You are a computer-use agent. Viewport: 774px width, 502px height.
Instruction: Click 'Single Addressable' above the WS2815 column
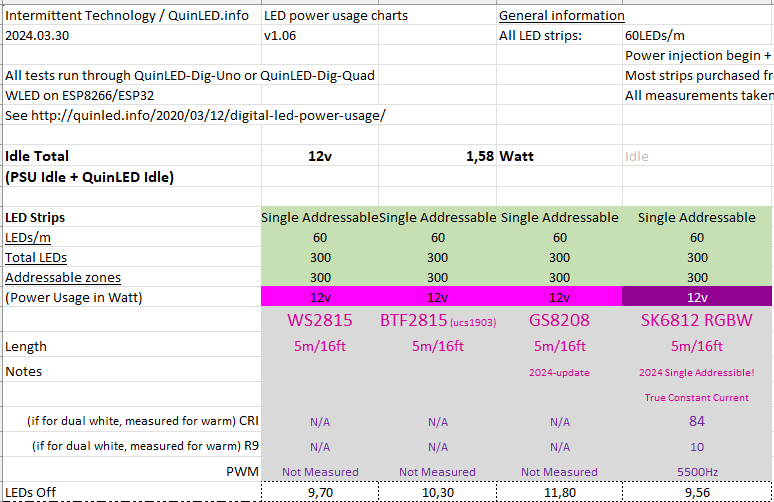point(320,218)
